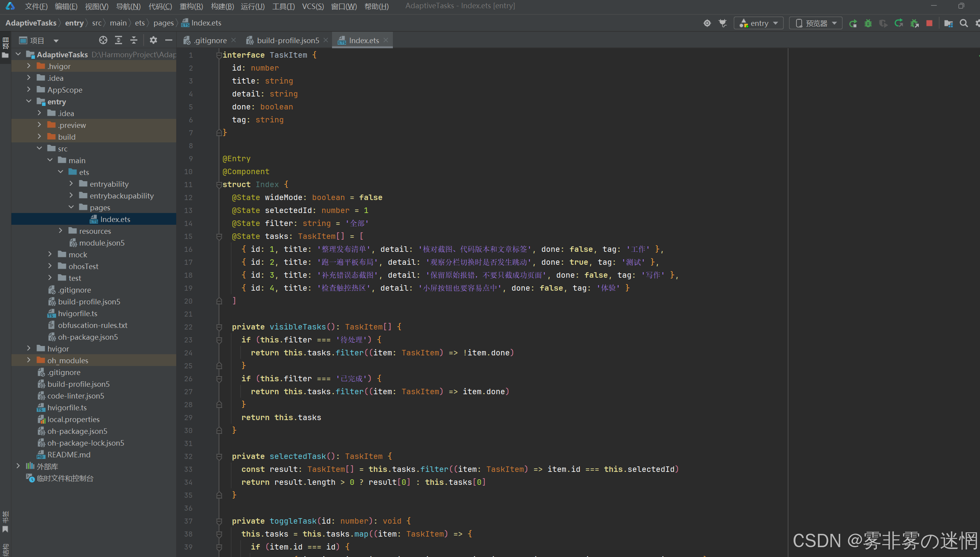
Task: Select oh-package-lock.json5 in the tree
Action: tap(94, 443)
